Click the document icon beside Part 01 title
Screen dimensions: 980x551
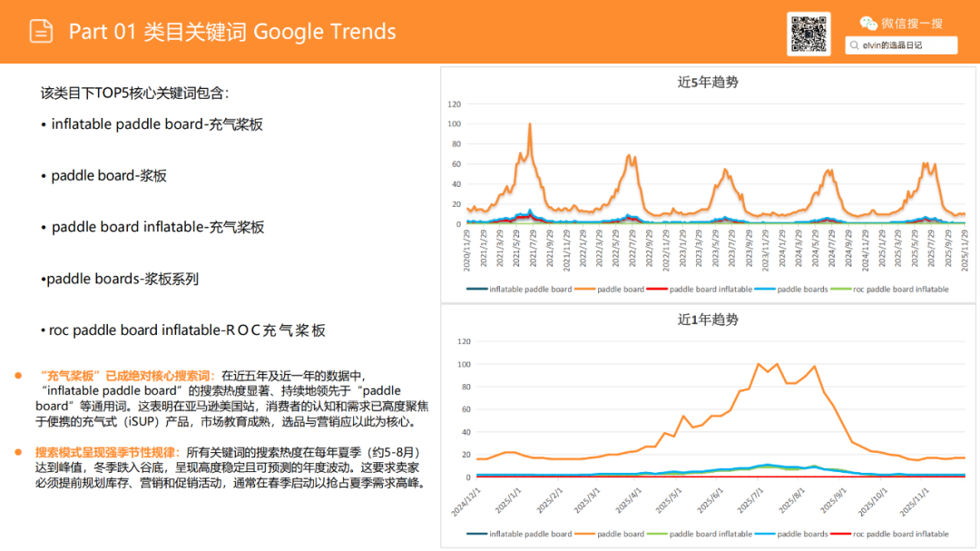point(41,31)
